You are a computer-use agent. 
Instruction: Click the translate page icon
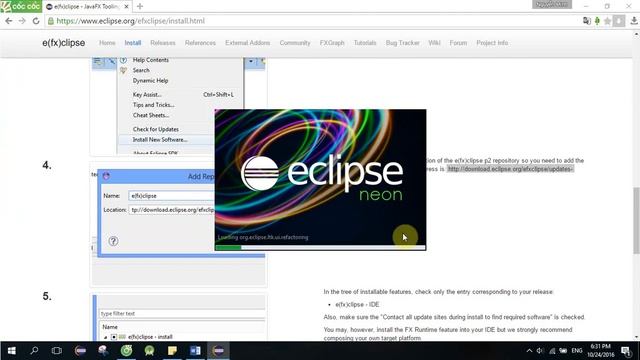click(587, 21)
